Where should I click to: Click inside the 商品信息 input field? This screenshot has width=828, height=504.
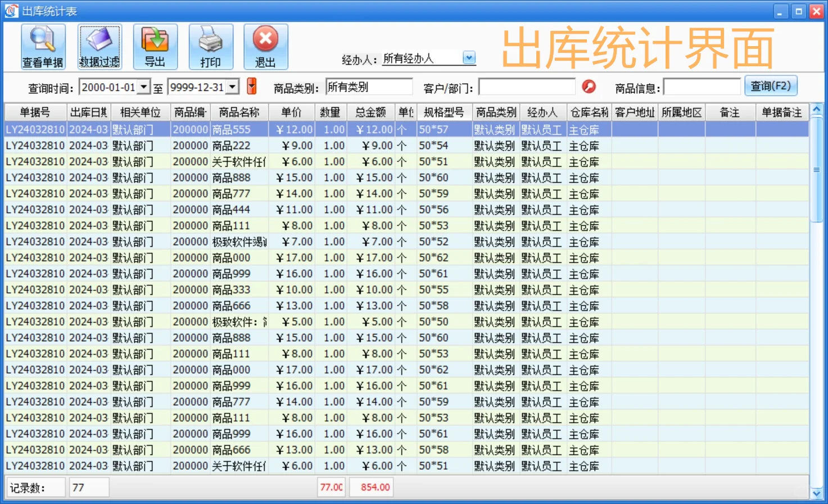click(x=702, y=87)
